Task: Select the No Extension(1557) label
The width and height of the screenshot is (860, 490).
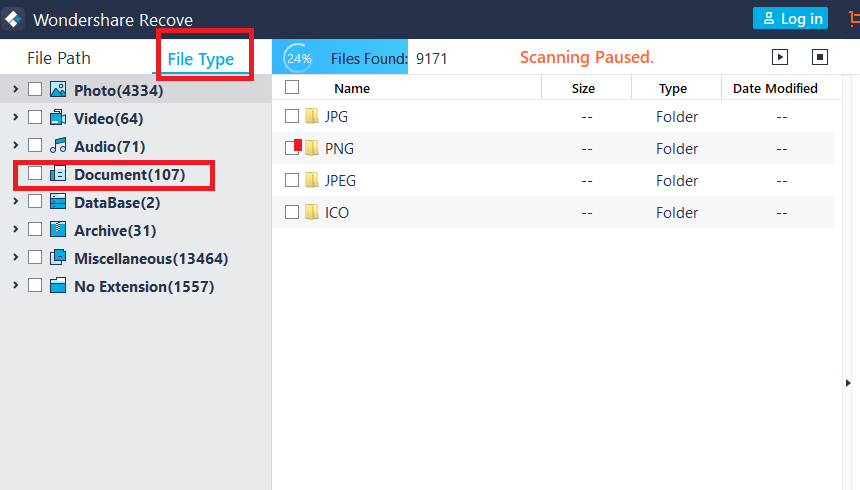Action: pos(144,286)
